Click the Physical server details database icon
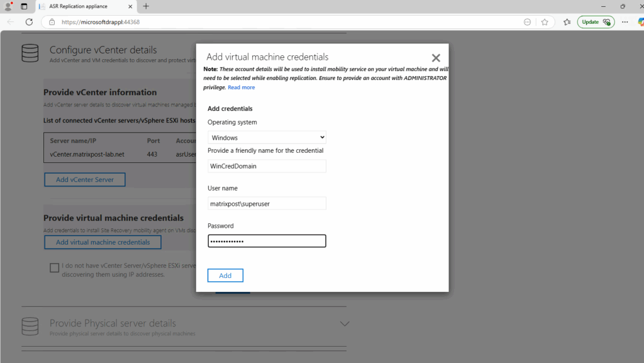 (x=30, y=327)
